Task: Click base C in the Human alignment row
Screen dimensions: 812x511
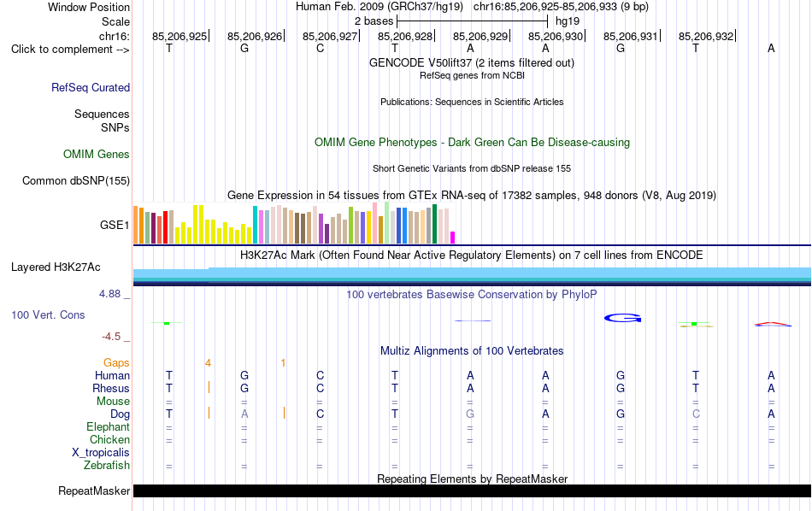Action: click(x=320, y=375)
